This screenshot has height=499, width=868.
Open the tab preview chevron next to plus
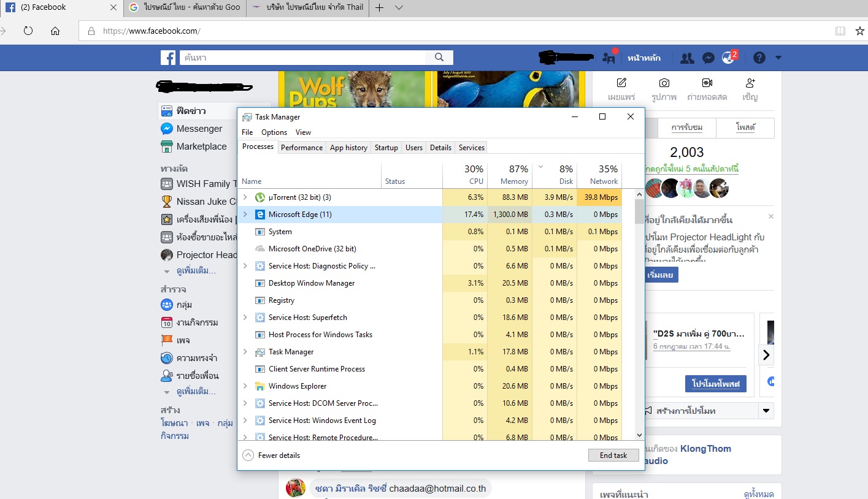399,8
